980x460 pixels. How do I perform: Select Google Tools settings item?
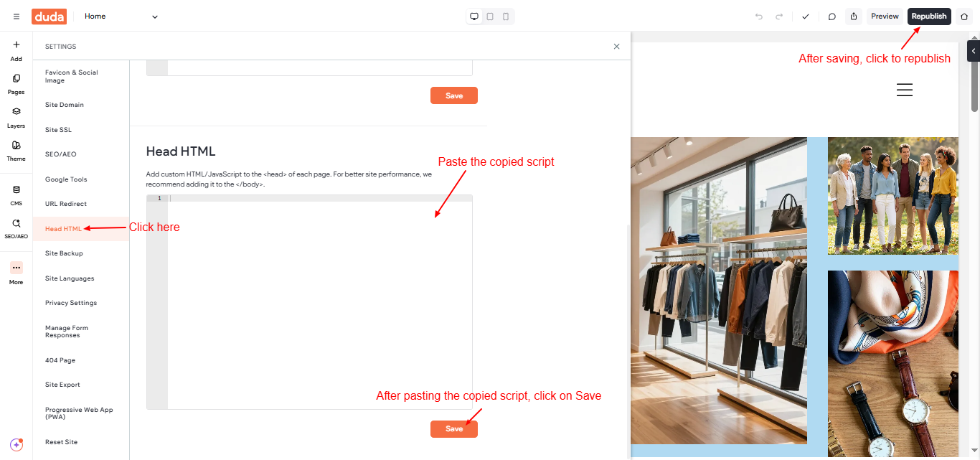click(x=66, y=179)
